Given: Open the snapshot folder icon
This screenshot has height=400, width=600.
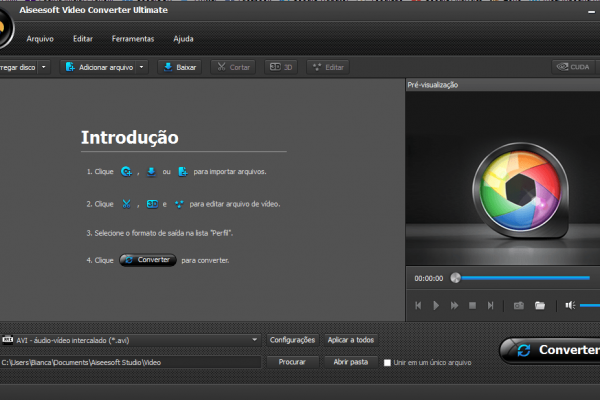Looking at the screenshot, I should tap(540, 305).
